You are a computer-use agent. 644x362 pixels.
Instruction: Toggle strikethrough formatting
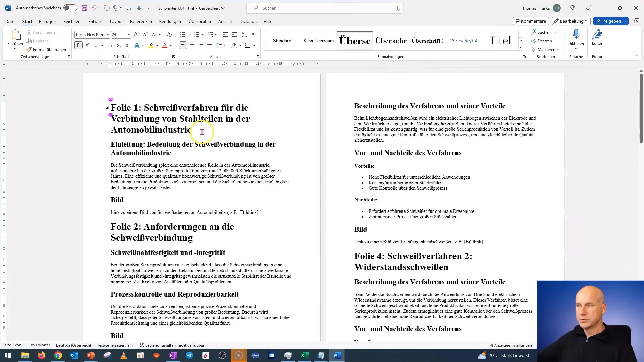110,45
